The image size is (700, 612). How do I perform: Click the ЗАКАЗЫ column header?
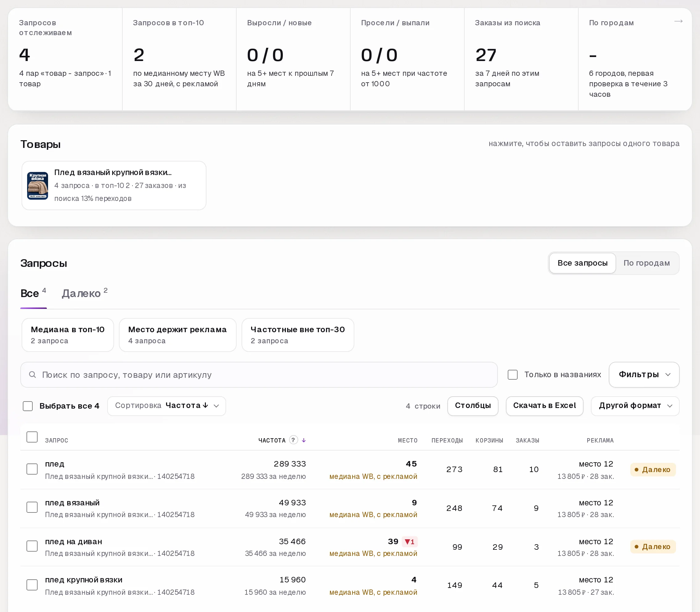(527, 441)
